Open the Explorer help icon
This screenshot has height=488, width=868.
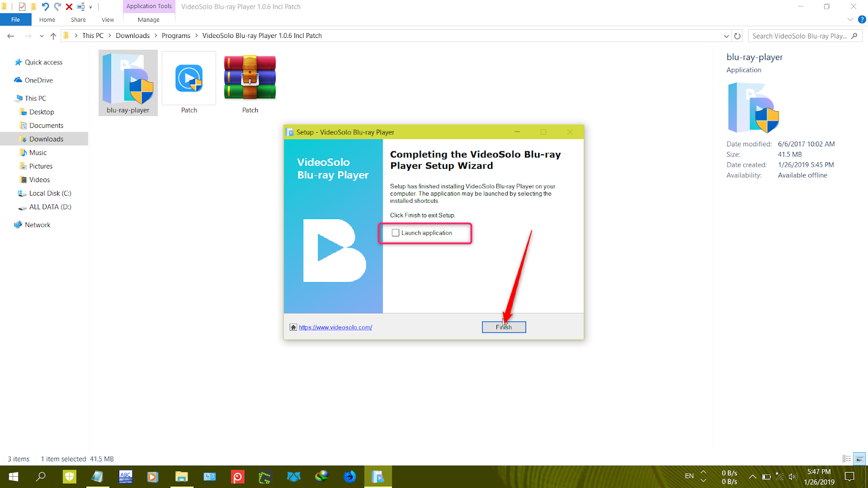pos(861,20)
